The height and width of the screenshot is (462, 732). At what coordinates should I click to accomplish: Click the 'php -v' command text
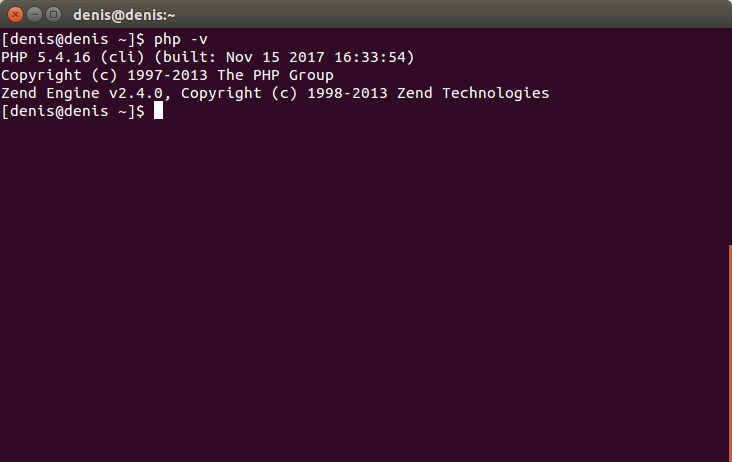click(181, 39)
